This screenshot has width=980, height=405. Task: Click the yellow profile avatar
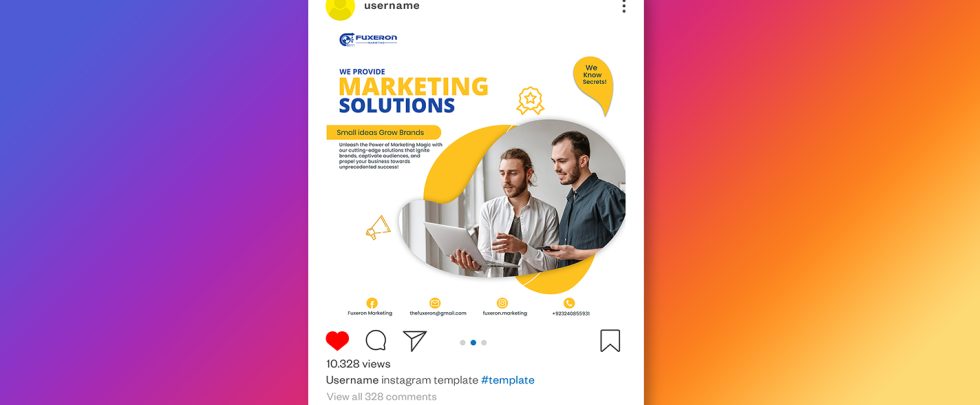(x=340, y=6)
